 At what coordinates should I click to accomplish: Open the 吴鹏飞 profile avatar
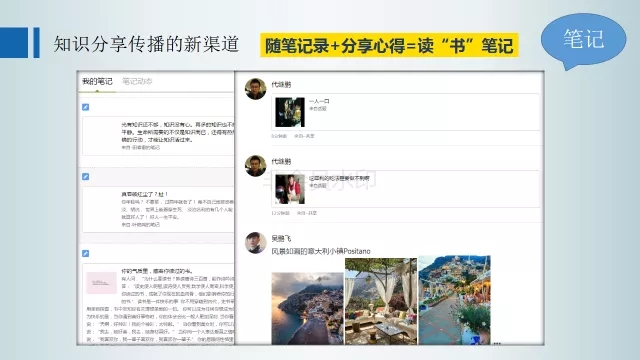click(x=256, y=242)
